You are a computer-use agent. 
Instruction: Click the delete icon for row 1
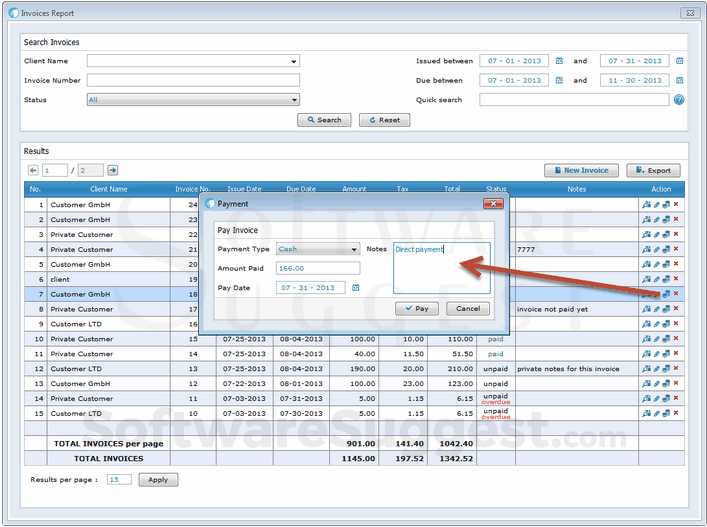pos(676,205)
